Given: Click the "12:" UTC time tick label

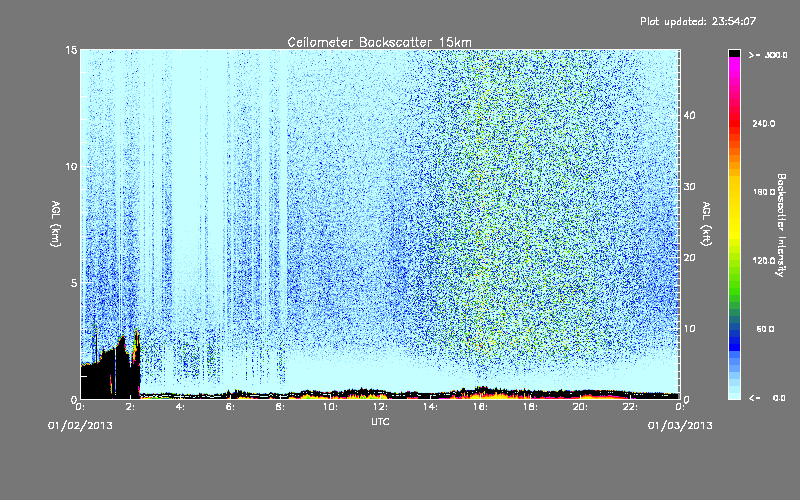Looking at the screenshot, I should point(380,407).
